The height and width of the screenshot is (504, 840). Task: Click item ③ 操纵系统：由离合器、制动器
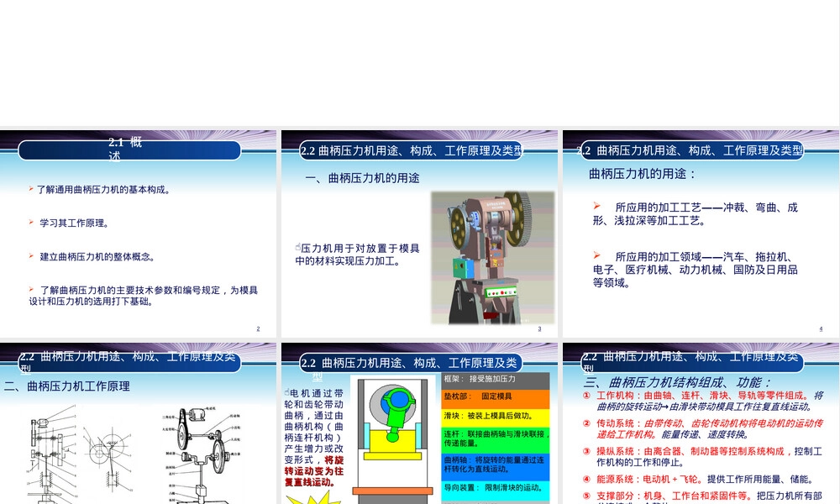[703, 457]
